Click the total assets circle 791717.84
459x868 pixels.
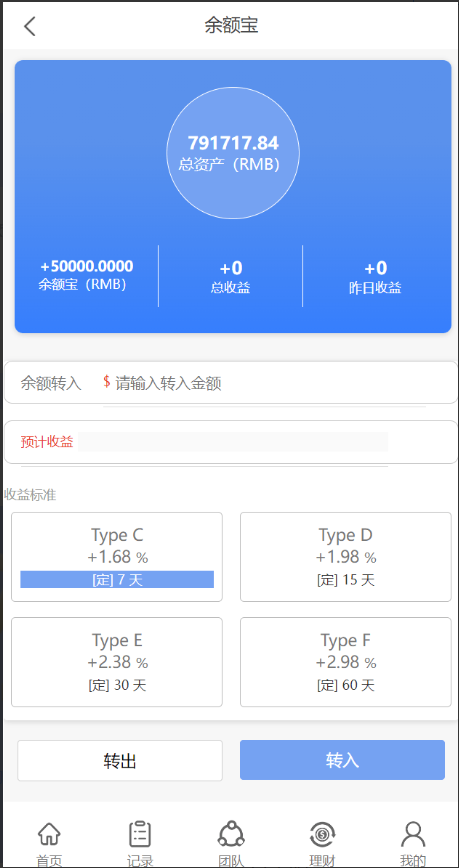coord(233,153)
